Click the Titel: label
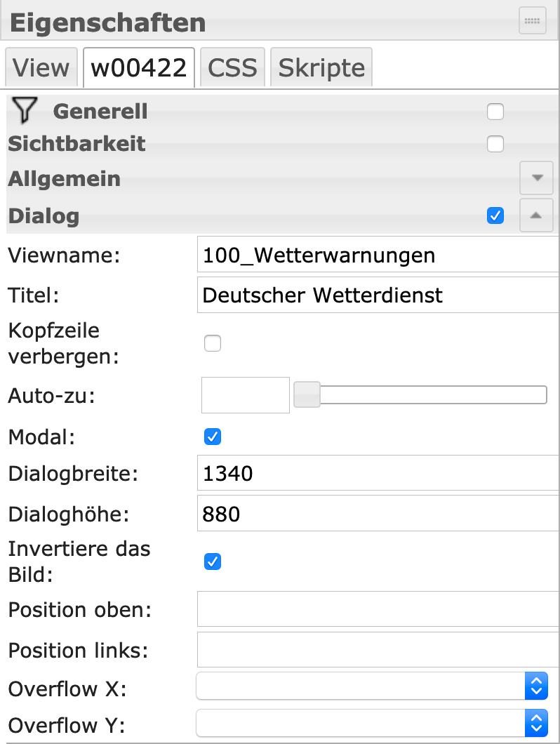 tap(34, 295)
